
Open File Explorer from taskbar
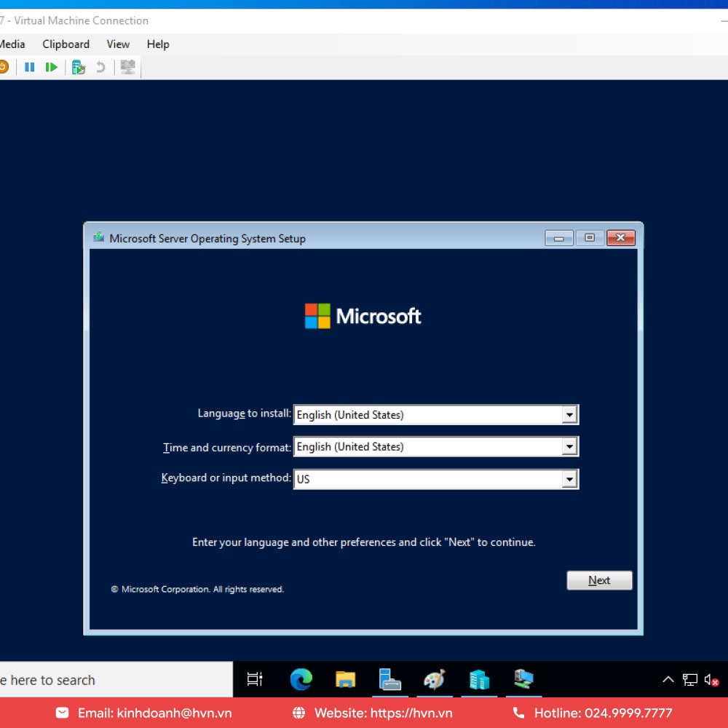[x=345, y=679]
